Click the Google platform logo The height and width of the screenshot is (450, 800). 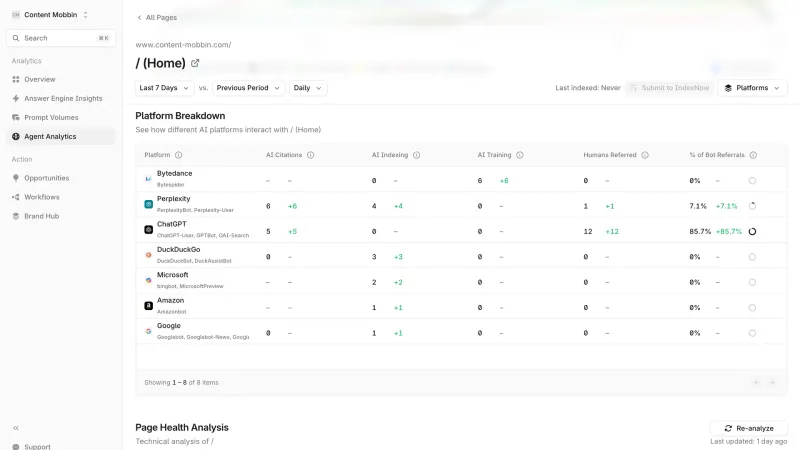pos(148,332)
